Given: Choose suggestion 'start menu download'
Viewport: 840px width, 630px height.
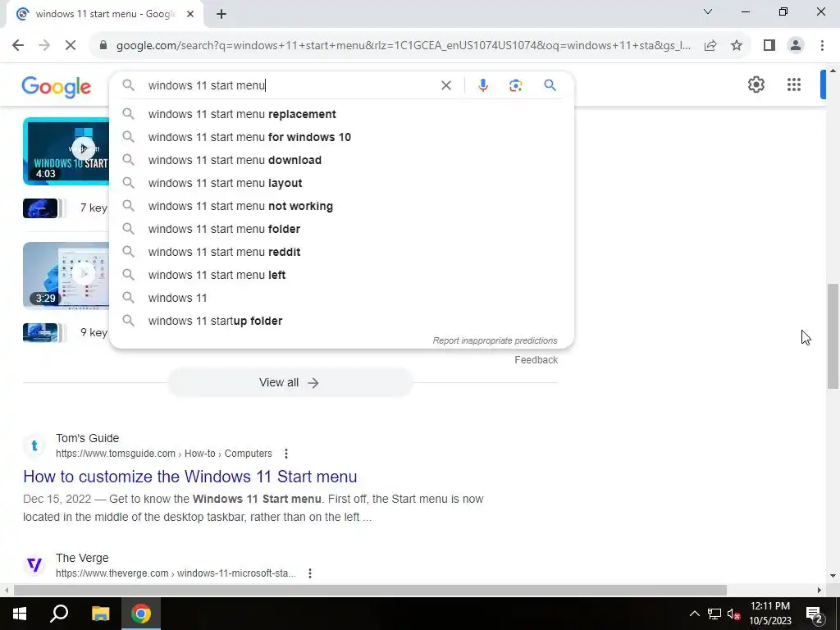Looking at the screenshot, I should click(342, 160).
